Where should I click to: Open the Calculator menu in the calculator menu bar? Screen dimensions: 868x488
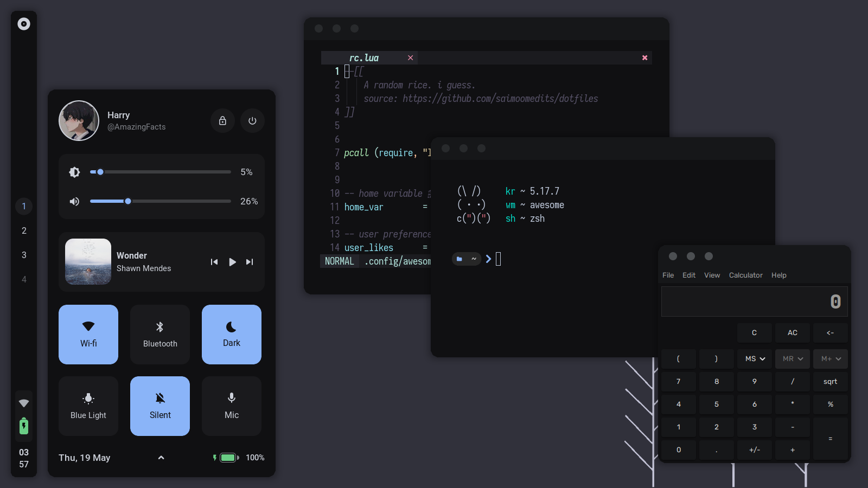[x=745, y=275]
